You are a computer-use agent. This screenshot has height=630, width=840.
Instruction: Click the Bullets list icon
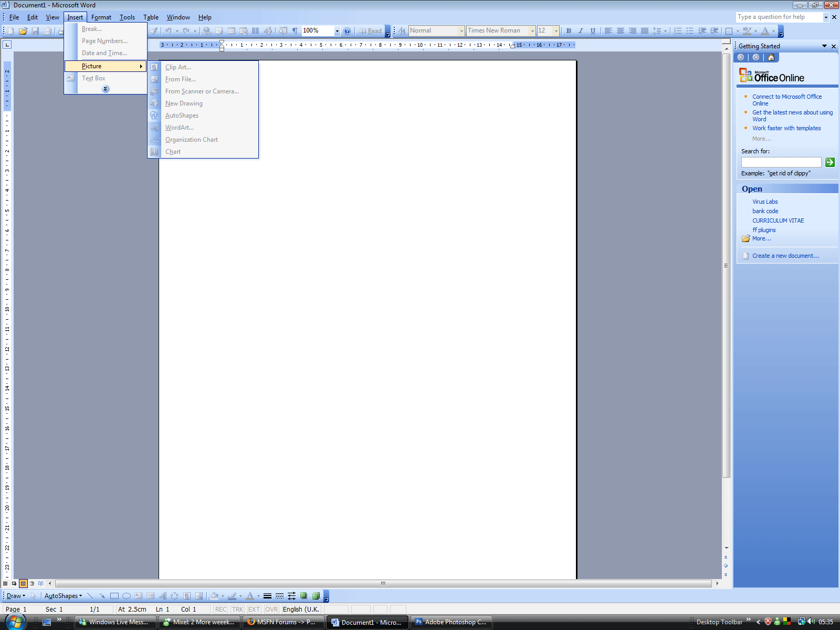(690, 31)
